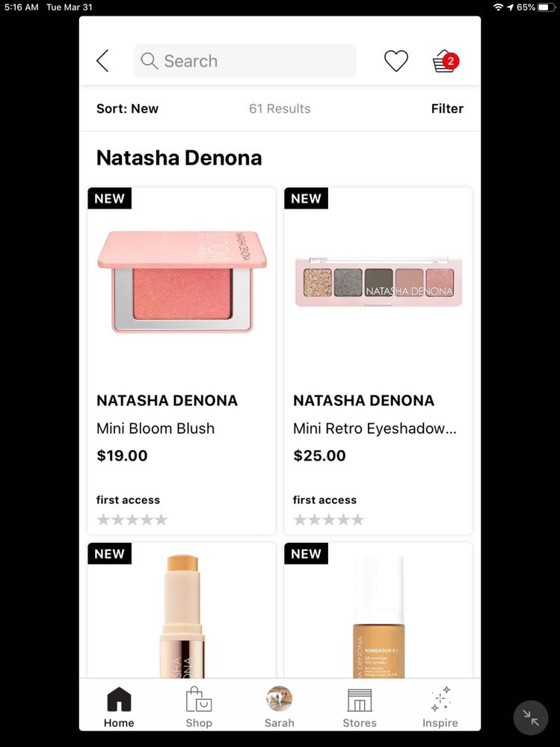This screenshot has height=747, width=560.
Task: Tap the back arrow icon
Action: pyautogui.click(x=103, y=61)
